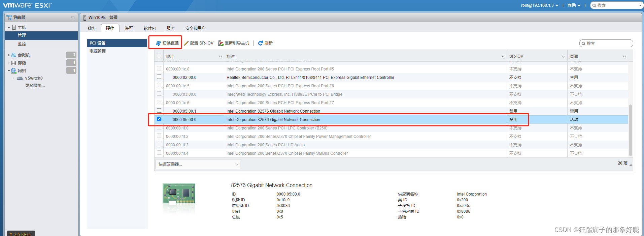The image size is (644, 236).
Task: Open the Services tab
Action: point(171,28)
